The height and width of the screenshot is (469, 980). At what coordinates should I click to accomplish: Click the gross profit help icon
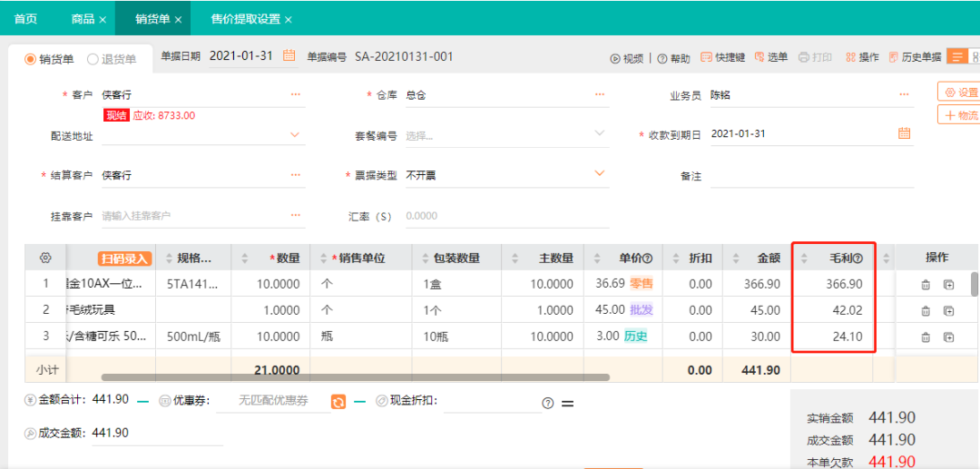click(857, 259)
